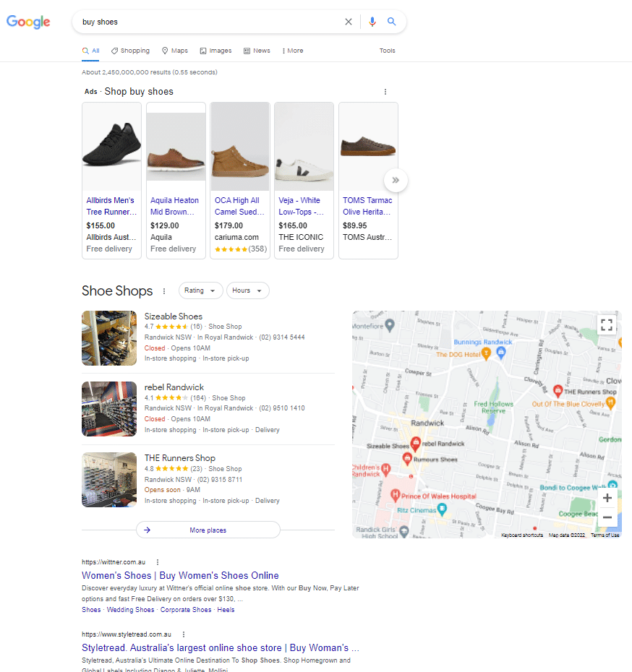632x672 pixels.
Task: Expand the More search categories dropdown
Action: [x=292, y=51]
